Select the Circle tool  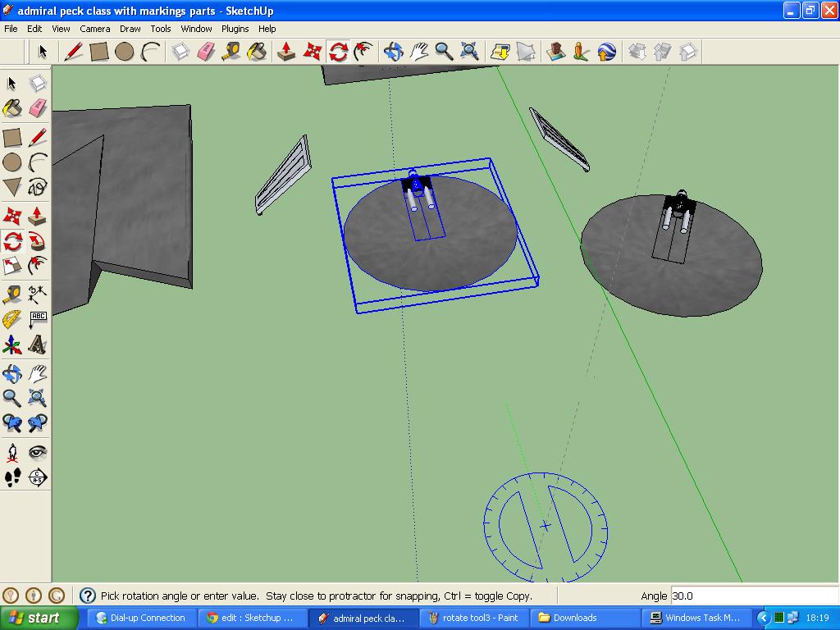pos(11,161)
